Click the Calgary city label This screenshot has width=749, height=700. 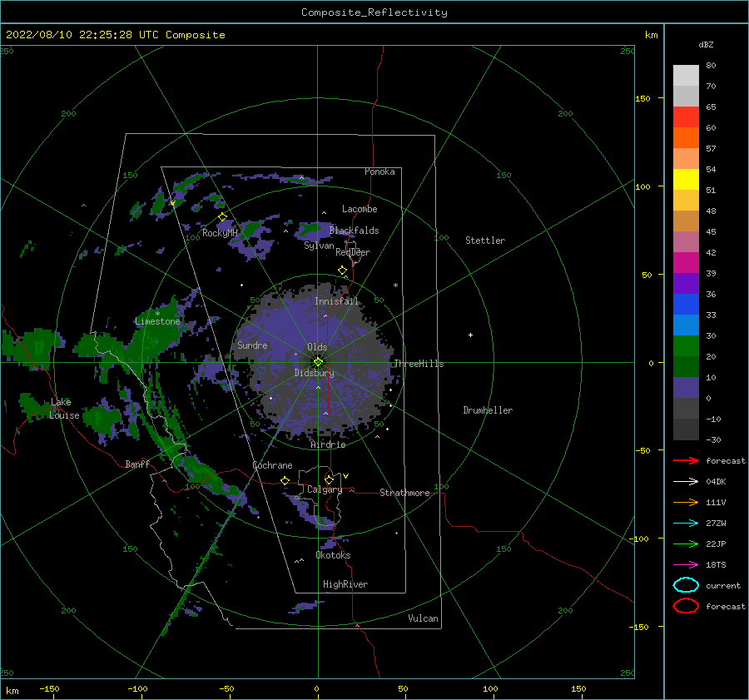click(x=325, y=489)
